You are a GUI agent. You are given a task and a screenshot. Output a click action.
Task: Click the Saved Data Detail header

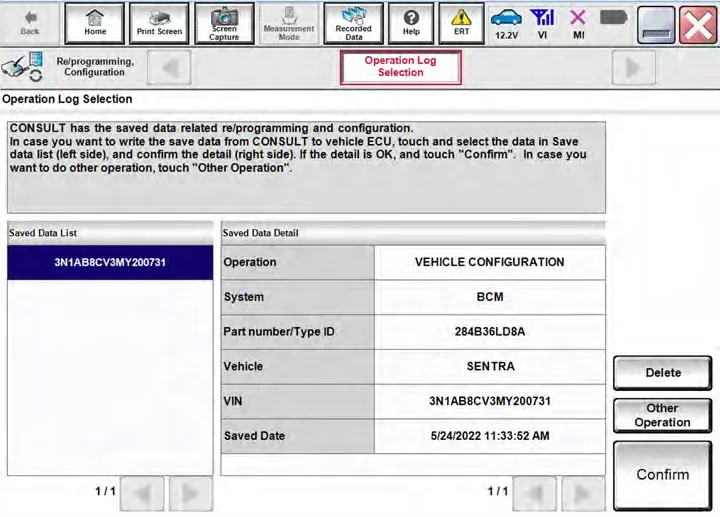click(413, 233)
